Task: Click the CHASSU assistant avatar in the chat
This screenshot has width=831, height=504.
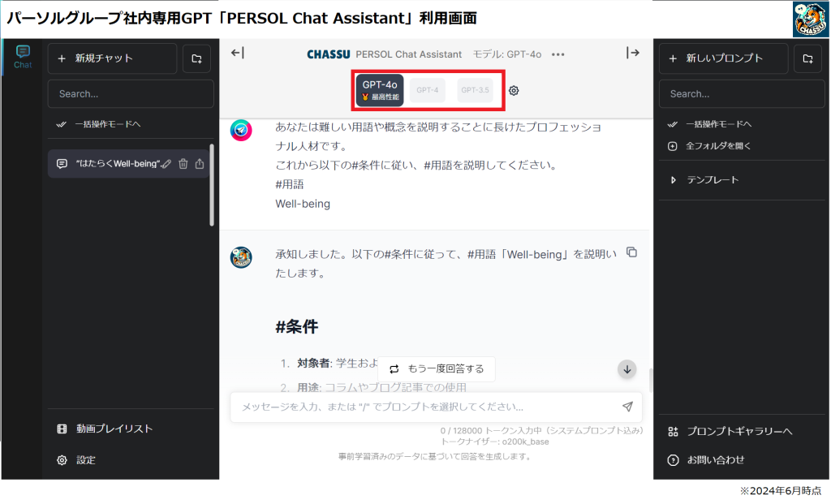Action: tap(241, 257)
